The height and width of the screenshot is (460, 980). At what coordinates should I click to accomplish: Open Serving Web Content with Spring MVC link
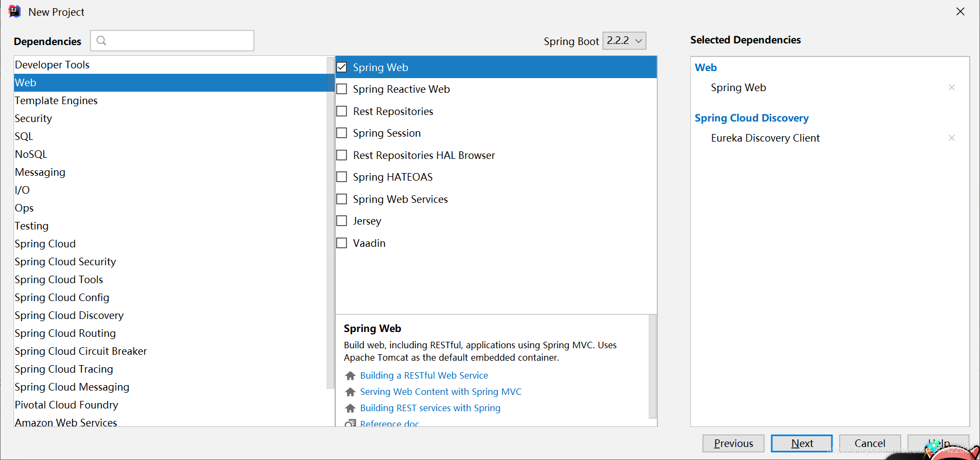click(441, 392)
